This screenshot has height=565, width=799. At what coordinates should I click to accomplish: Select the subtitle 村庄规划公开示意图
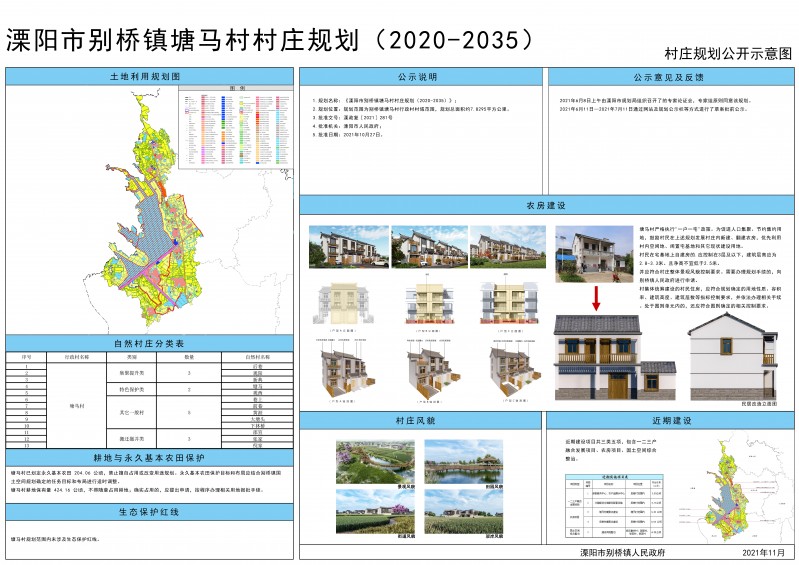(x=728, y=53)
